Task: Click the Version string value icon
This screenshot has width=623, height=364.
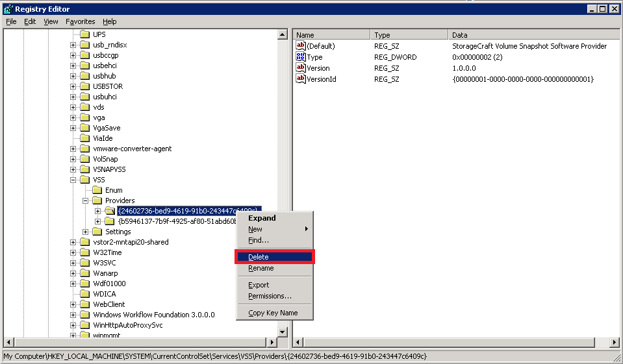Action: coord(301,67)
